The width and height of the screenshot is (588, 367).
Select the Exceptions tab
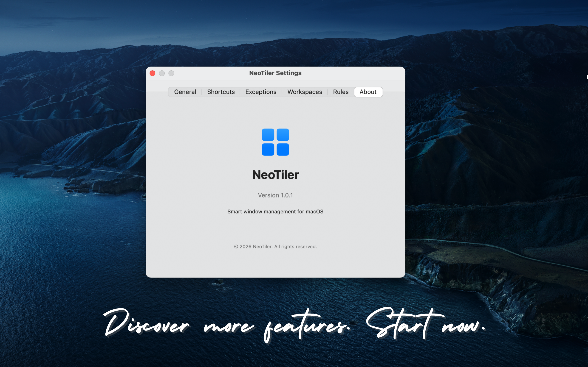pos(260,92)
